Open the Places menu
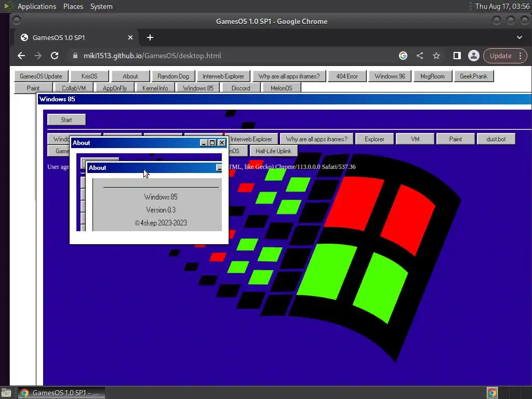This screenshot has height=399, width=532. pos(73,6)
